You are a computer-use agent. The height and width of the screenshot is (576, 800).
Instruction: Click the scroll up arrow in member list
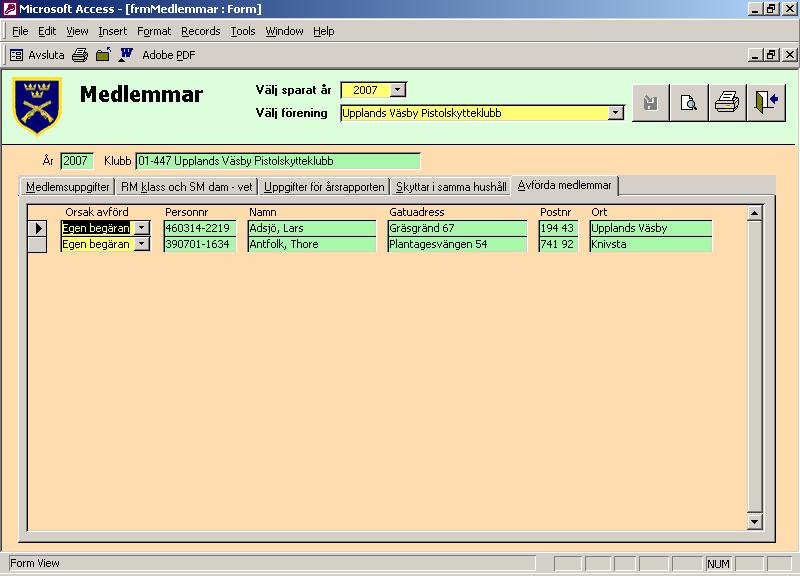pos(755,213)
